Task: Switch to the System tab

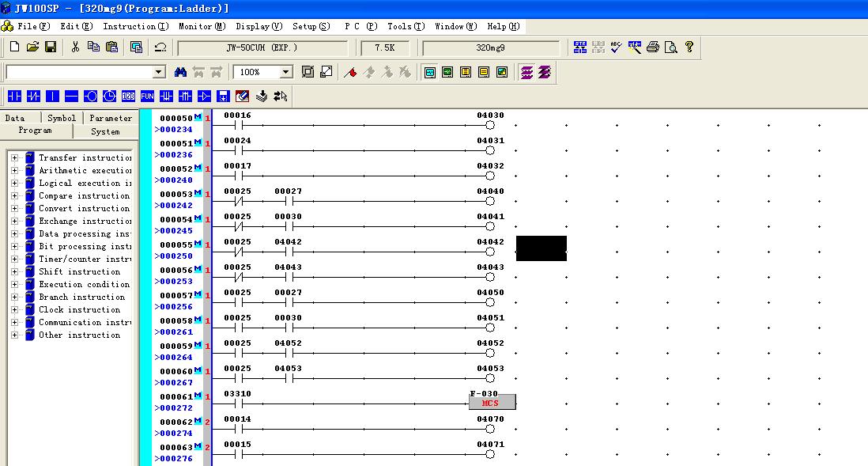Action: click(105, 131)
